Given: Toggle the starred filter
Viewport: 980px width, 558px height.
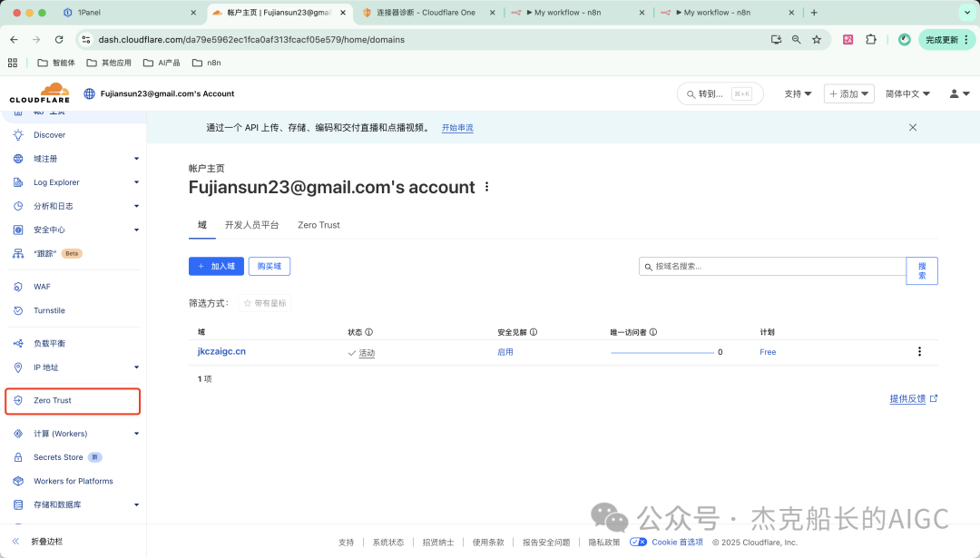Looking at the screenshot, I should (264, 303).
